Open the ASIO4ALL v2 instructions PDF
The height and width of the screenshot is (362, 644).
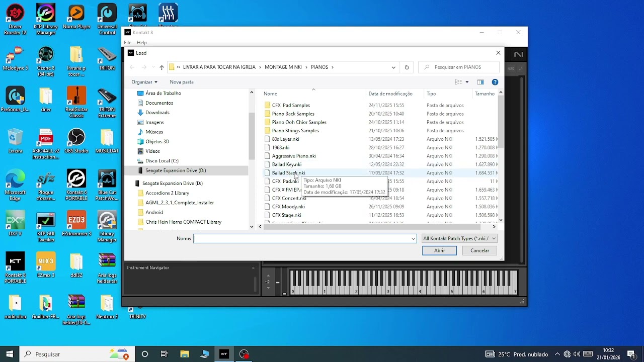pyautogui.click(x=46, y=144)
